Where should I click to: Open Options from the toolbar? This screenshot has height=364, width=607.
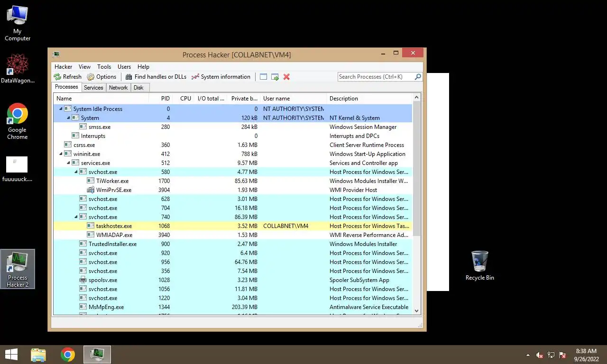(101, 77)
